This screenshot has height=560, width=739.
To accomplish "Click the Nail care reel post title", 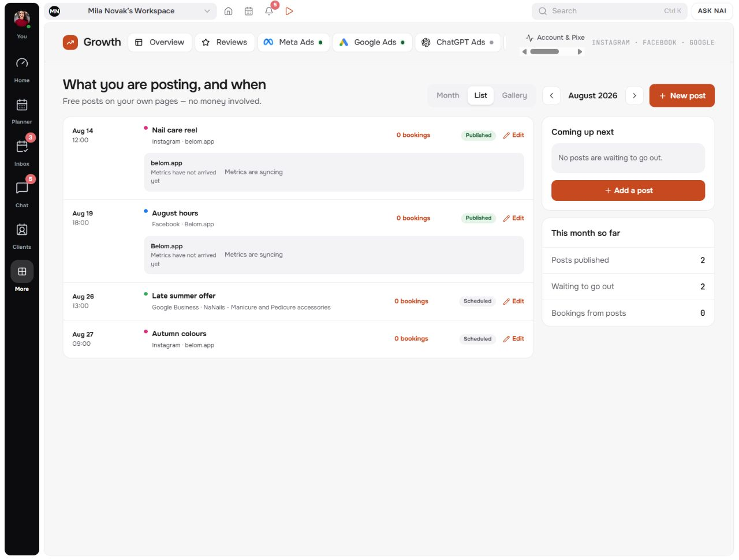I will pos(174,130).
